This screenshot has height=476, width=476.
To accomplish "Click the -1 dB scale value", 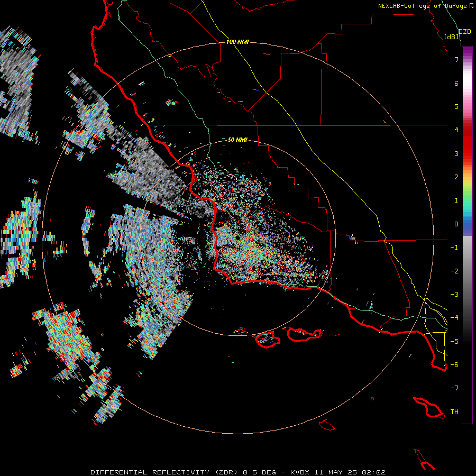I will tap(454, 248).
